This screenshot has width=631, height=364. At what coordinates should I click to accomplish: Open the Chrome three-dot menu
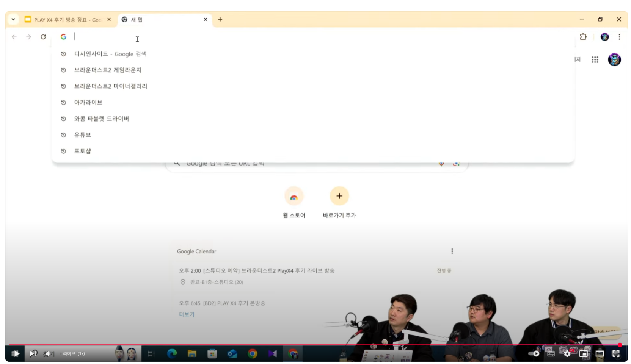(x=619, y=37)
